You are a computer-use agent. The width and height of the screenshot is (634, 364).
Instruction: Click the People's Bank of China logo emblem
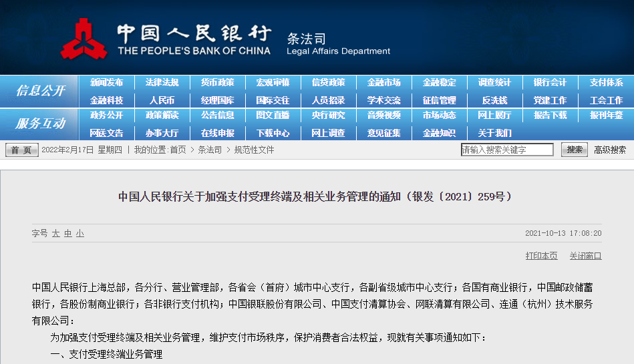click(x=84, y=39)
